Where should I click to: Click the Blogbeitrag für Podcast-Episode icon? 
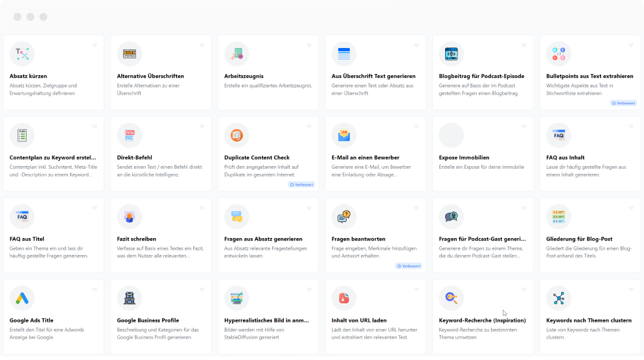(452, 54)
